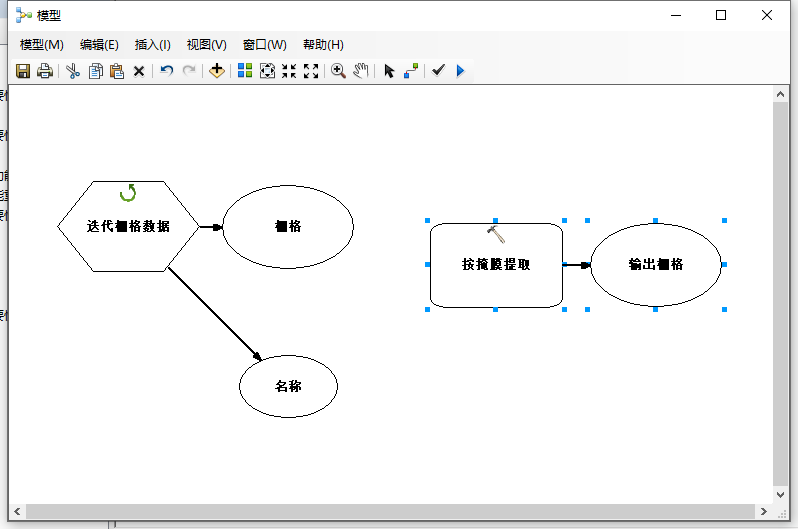
Task: Redo the undone action
Action: (189, 71)
